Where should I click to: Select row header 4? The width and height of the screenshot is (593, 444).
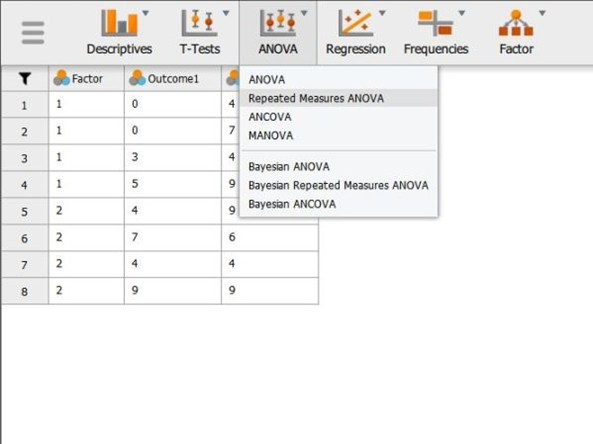pyautogui.click(x=25, y=184)
